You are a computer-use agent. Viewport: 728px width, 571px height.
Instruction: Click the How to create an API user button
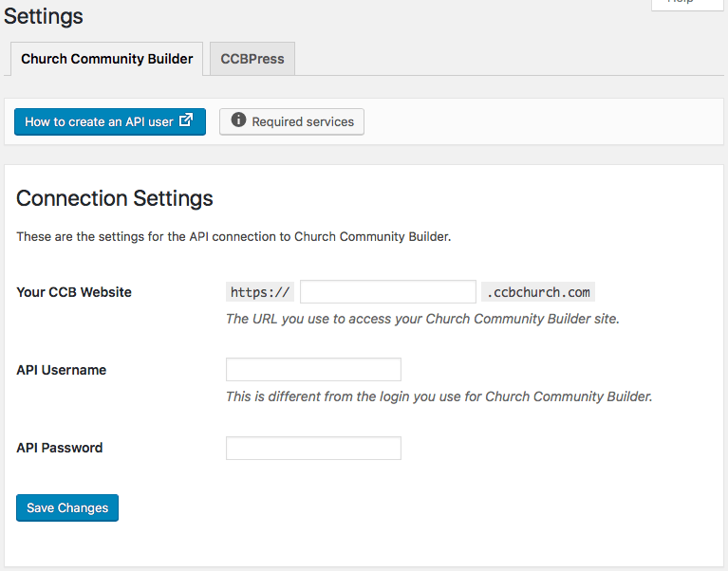(x=109, y=122)
